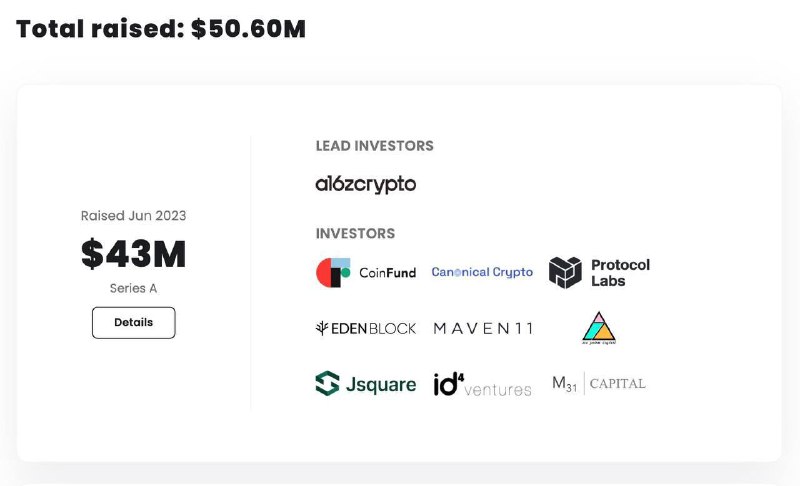800x486 pixels.
Task: Click the CoinFund name text
Action: [387, 273]
